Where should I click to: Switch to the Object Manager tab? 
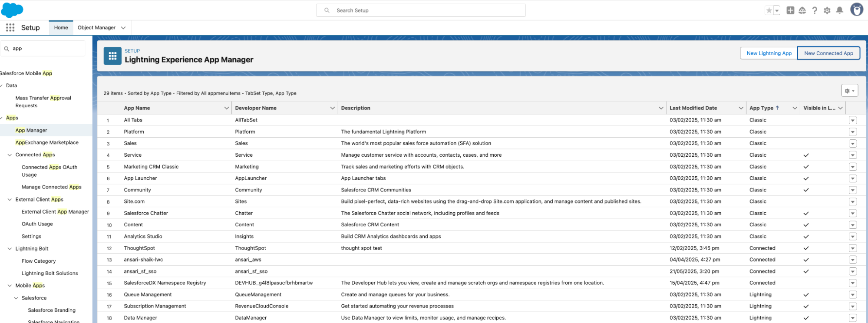pos(96,28)
